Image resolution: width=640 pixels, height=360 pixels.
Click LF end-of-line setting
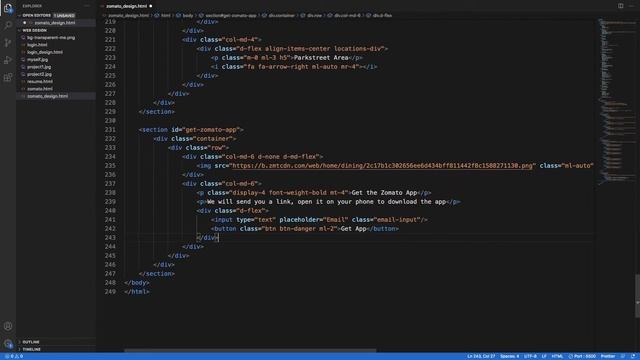[544, 356]
